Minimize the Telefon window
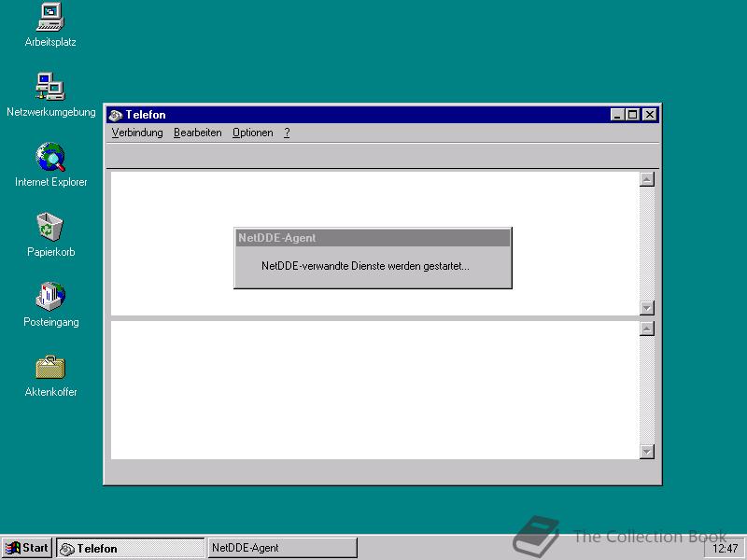Image resolution: width=747 pixels, height=560 pixels. click(617, 115)
